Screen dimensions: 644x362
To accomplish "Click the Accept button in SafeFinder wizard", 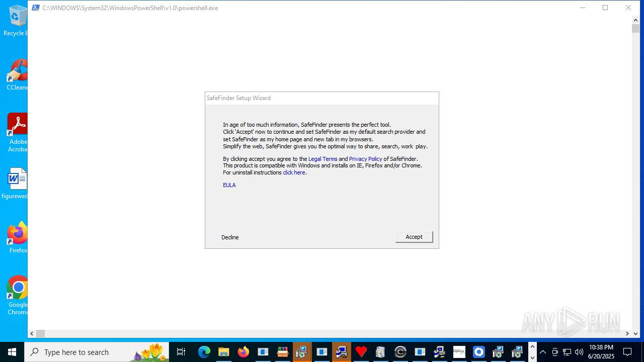I will pos(414,237).
